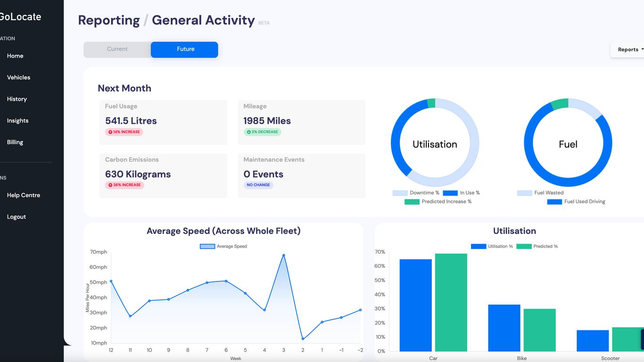Click the green Predicted Increase % swatch
The image size is (644, 362).
(x=412, y=202)
